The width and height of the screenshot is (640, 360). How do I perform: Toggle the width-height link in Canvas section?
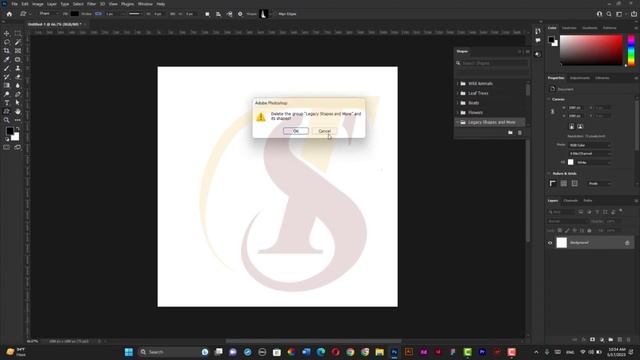point(553,111)
